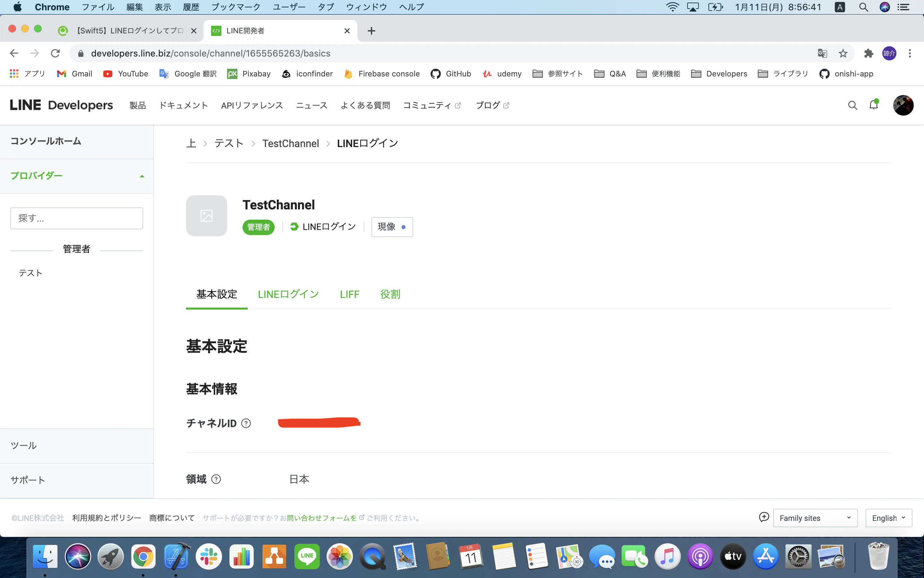Image resolution: width=924 pixels, height=578 pixels.
Task: Go back to the previous page
Action: 14,53
